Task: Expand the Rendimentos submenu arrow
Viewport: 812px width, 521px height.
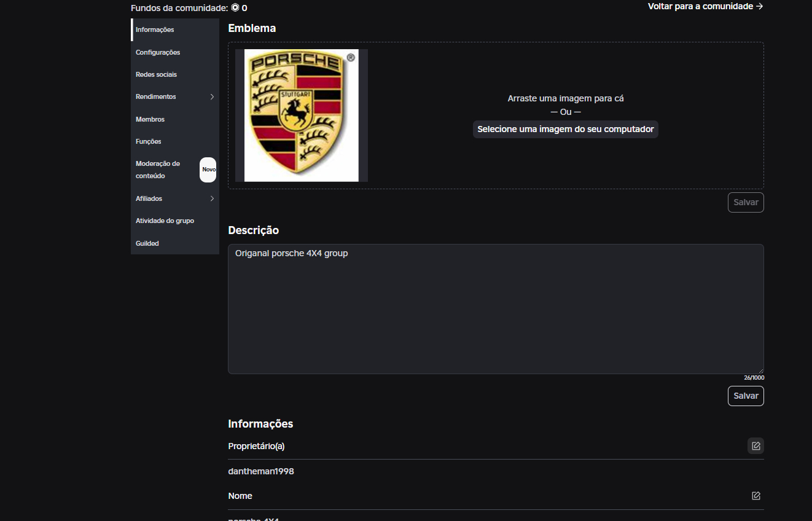Action: tap(212, 97)
